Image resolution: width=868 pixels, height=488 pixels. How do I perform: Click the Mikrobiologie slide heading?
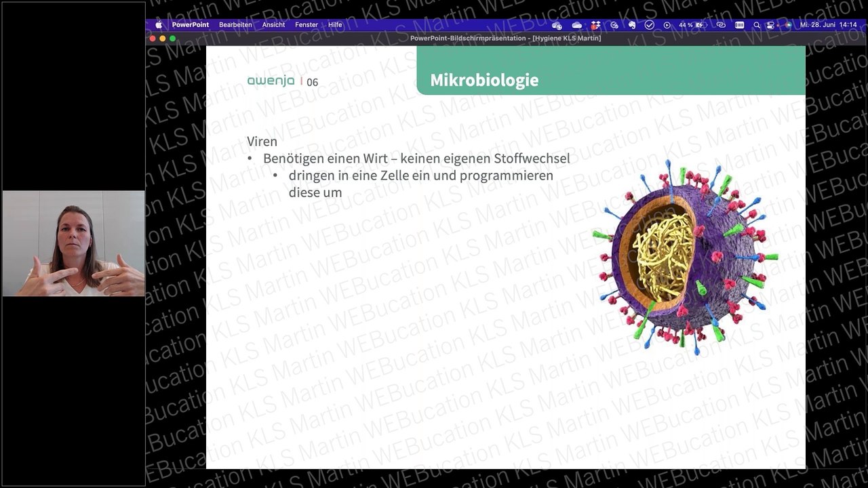tap(484, 80)
